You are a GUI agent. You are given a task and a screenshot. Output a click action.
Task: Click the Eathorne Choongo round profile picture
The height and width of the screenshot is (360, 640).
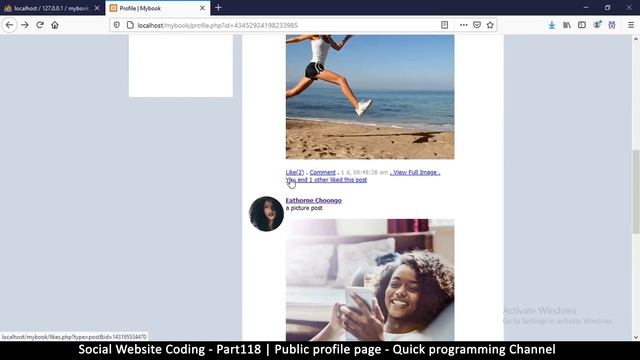pyautogui.click(x=266, y=214)
